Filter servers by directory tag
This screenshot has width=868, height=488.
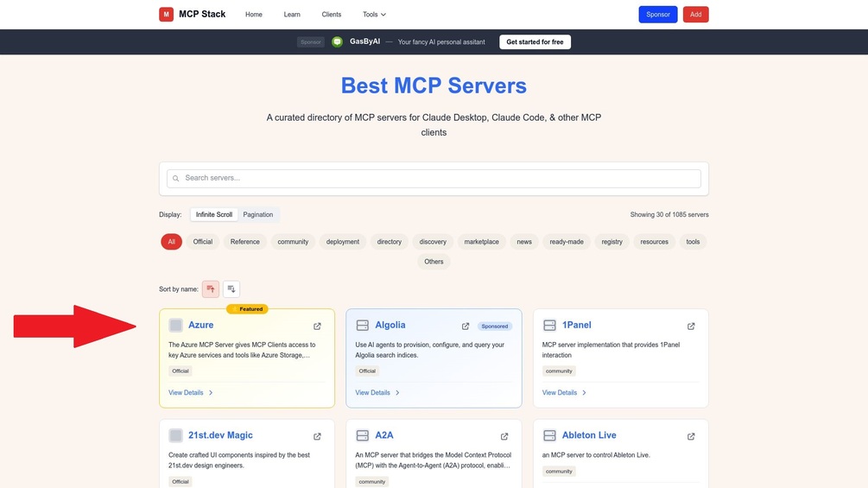pos(390,242)
